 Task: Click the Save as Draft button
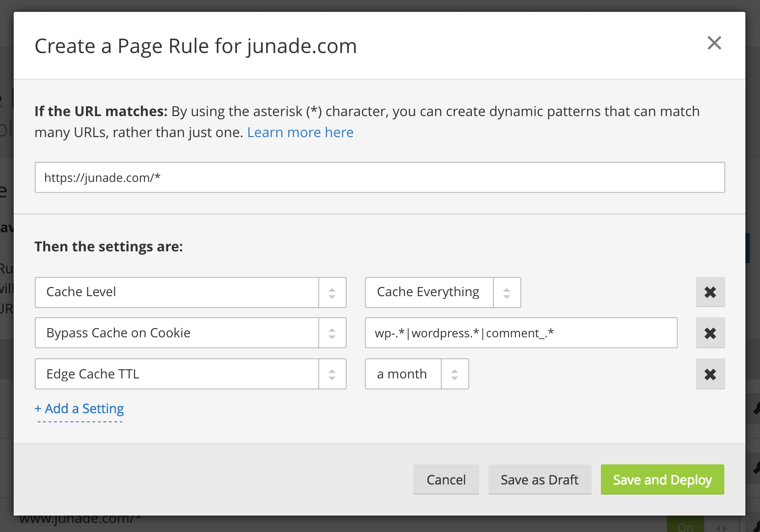pos(540,479)
